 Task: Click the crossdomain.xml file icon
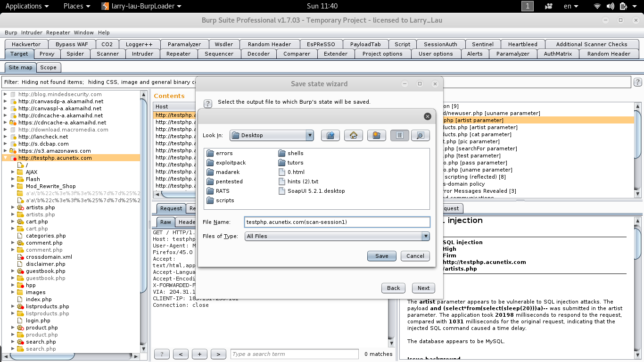[20, 257]
